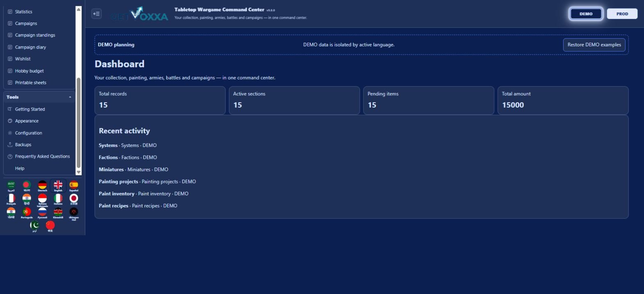Click the Statistics list icon
The height and width of the screenshot is (294, 644).
[10, 11]
